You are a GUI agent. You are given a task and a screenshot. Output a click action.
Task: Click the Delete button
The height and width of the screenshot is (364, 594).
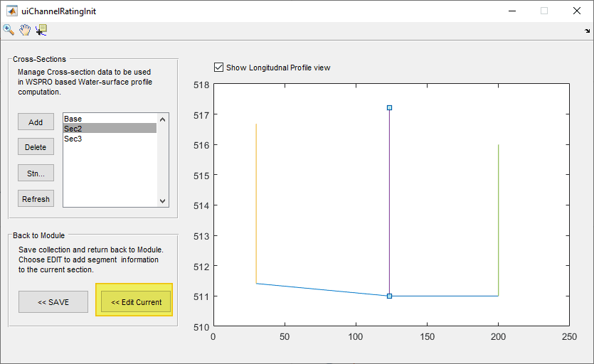[x=36, y=147]
